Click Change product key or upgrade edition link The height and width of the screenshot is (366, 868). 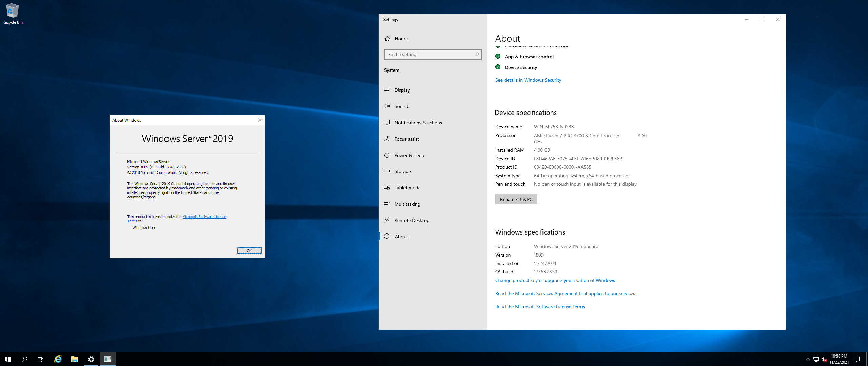coord(555,281)
